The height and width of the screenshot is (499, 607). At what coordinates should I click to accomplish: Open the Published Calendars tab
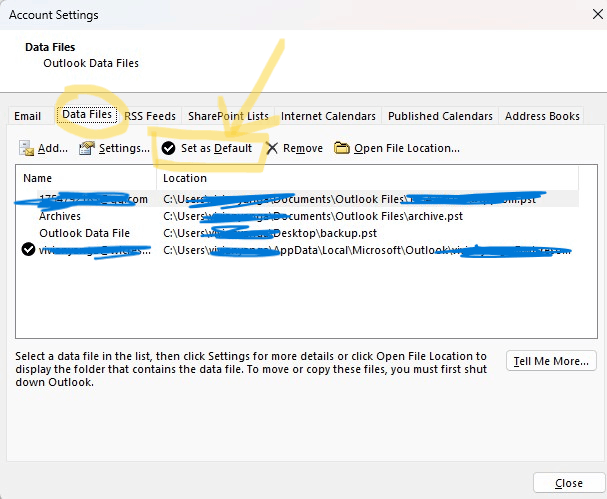click(440, 116)
